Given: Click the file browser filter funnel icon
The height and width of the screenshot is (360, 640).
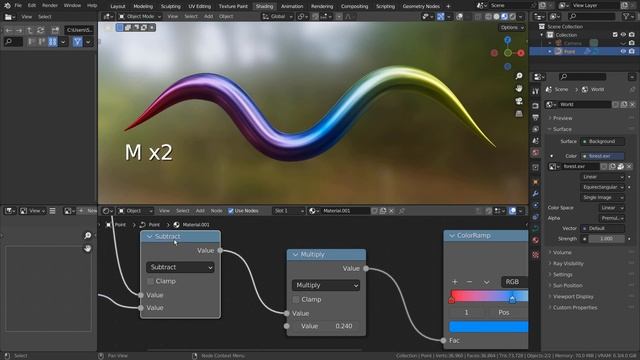Looking at the screenshot, I should point(77,42).
